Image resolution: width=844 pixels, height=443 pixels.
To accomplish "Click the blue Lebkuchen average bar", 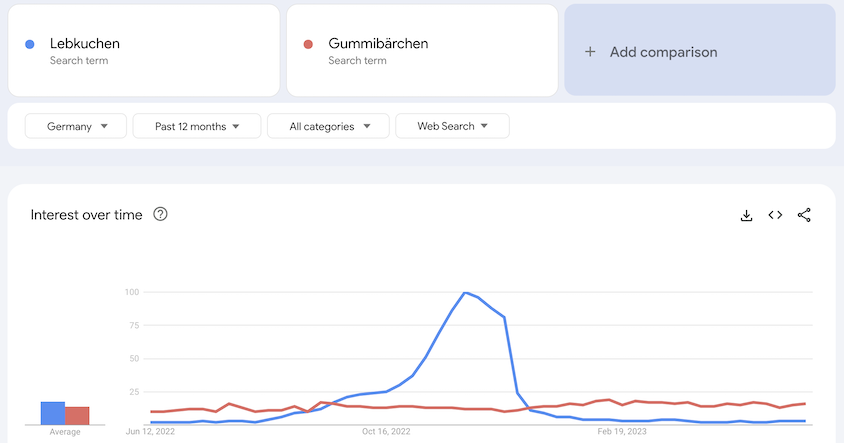I will tap(53, 413).
